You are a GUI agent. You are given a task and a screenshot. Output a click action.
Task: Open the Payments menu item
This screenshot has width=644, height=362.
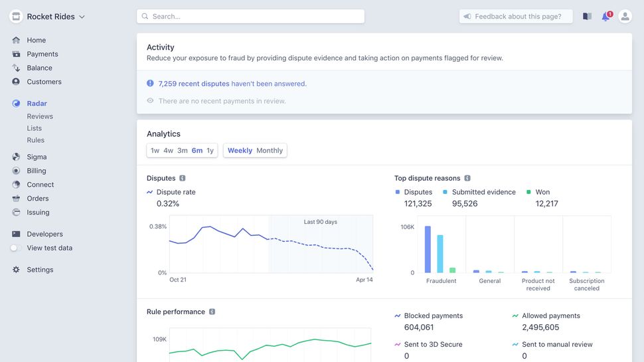pyautogui.click(x=42, y=54)
